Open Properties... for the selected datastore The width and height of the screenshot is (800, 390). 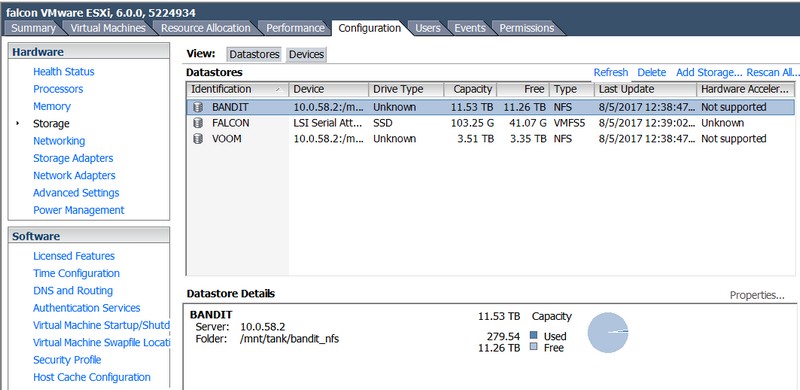(757, 295)
